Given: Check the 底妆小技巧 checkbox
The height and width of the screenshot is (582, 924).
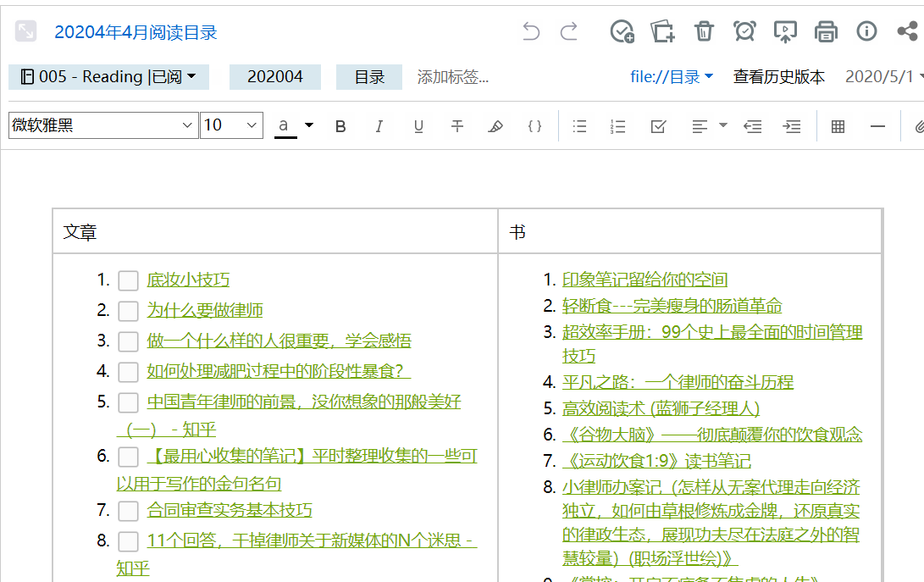Looking at the screenshot, I should coord(128,280).
